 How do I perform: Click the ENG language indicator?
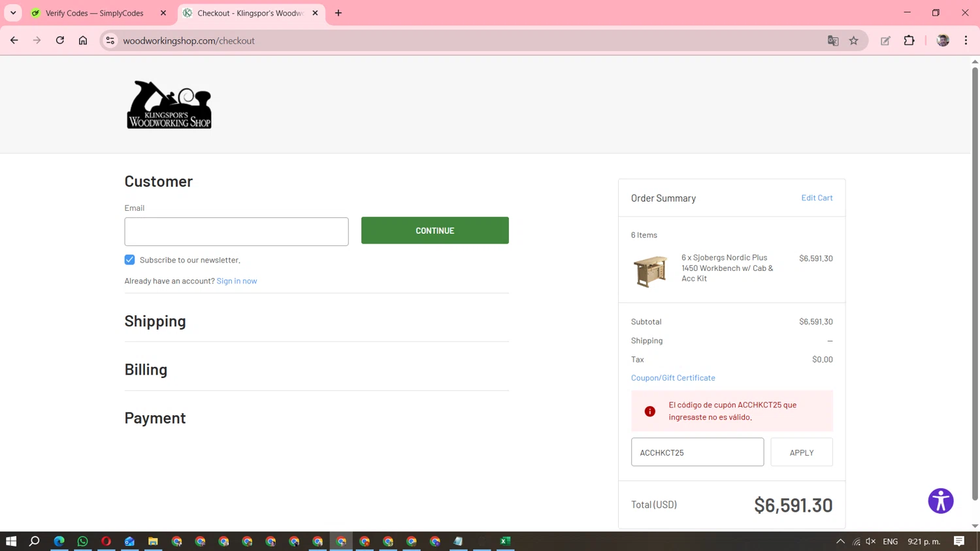coord(890,541)
